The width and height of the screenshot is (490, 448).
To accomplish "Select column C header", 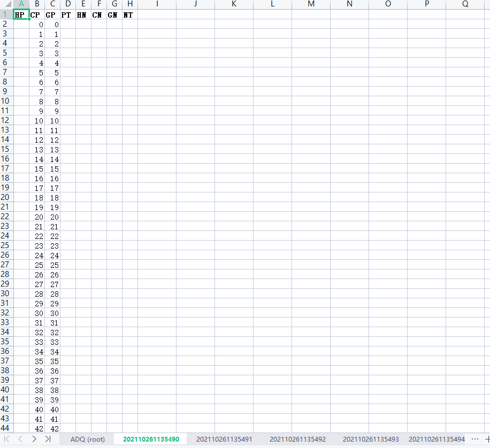I will pyautogui.click(x=52, y=4).
